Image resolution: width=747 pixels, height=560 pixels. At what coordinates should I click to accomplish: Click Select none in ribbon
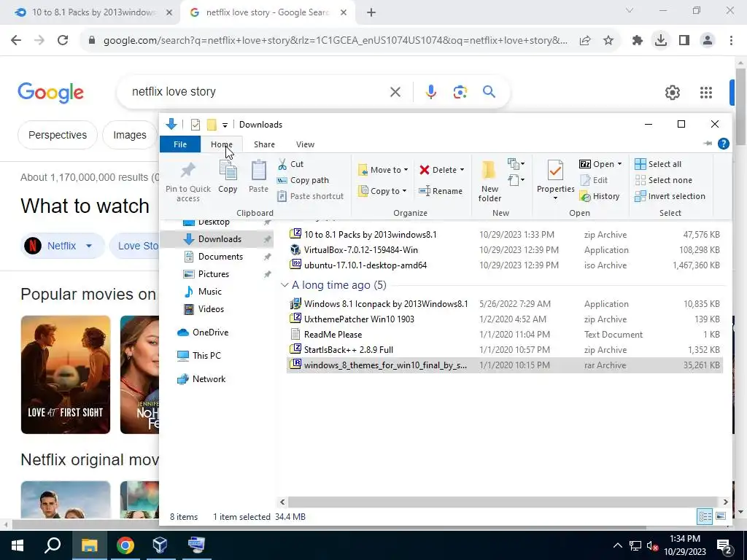pos(664,181)
